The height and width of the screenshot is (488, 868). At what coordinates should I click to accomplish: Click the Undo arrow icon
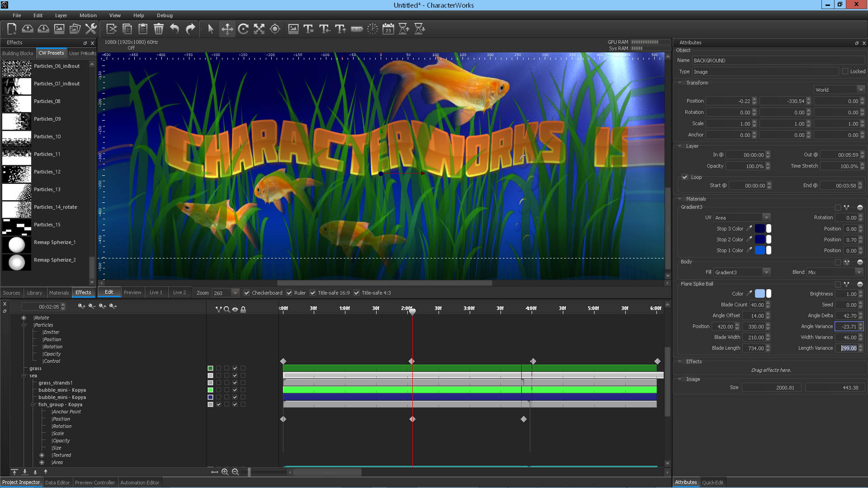click(175, 29)
